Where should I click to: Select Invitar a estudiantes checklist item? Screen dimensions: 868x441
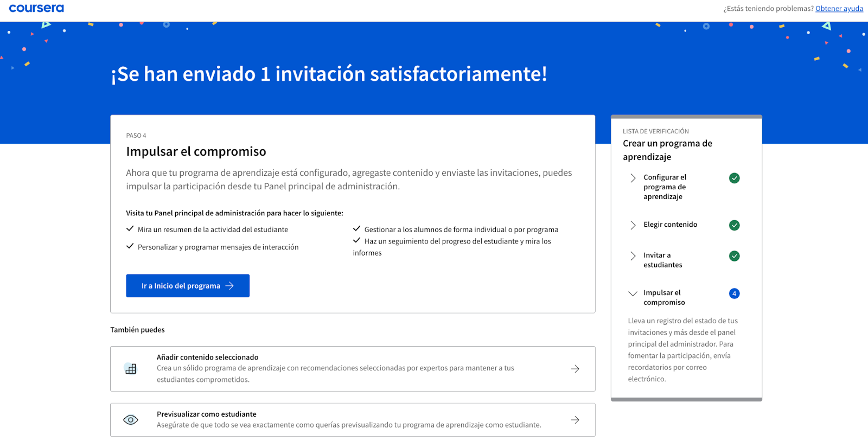point(662,260)
